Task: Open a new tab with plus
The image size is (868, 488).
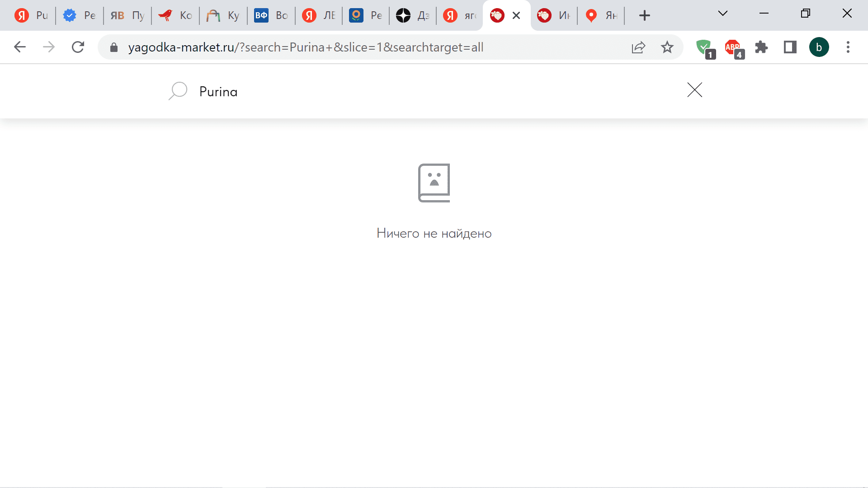Action: tap(645, 15)
